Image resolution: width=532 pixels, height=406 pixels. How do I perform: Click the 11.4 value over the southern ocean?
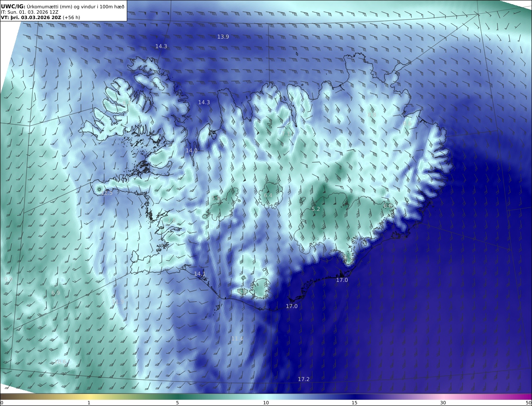point(237,339)
